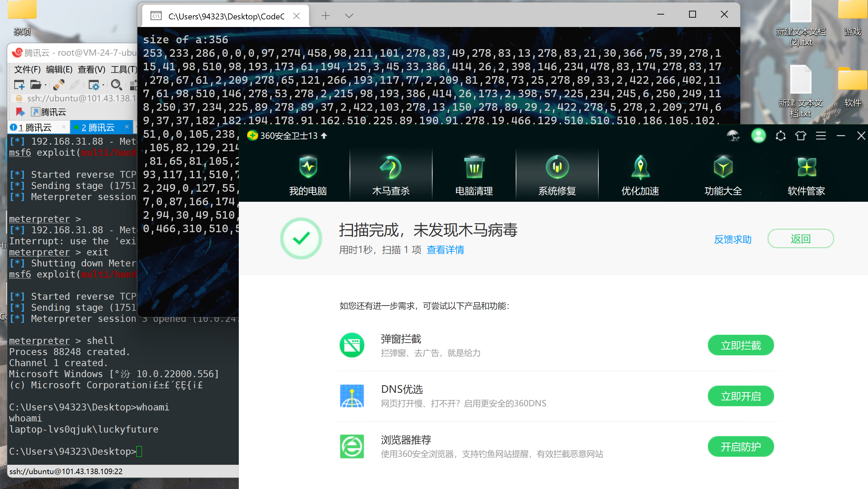Click the umbrella protection icon

(733, 136)
